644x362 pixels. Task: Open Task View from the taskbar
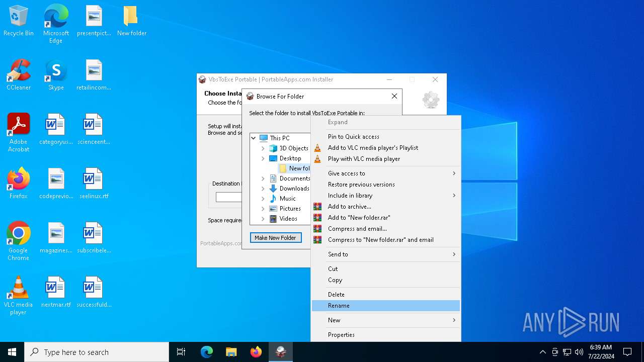coord(181,352)
